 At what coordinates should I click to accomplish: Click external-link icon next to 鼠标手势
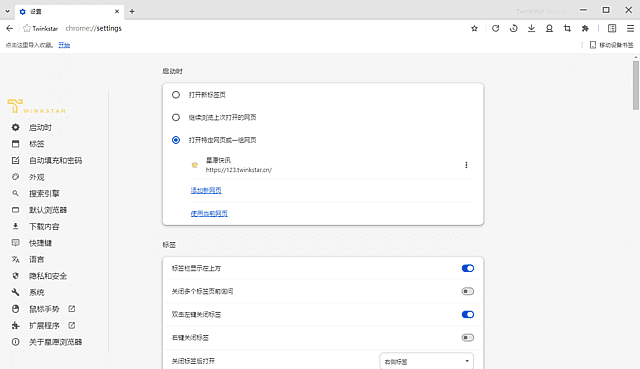coord(72,309)
